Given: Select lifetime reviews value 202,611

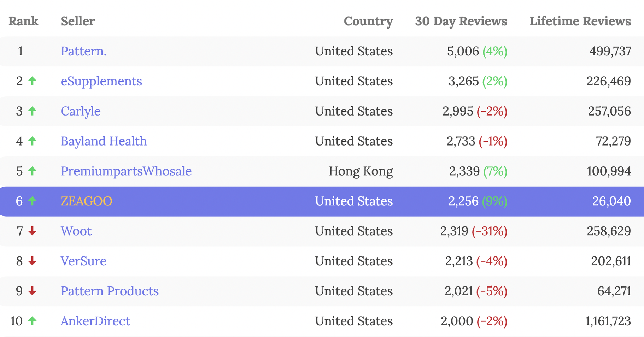Looking at the screenshot, I should pyautogui.click(x=611, y=261).
